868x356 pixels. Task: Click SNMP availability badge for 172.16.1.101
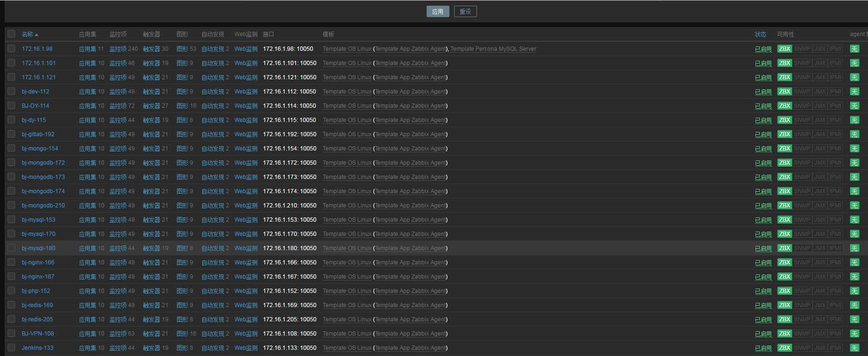click(802, 63)
